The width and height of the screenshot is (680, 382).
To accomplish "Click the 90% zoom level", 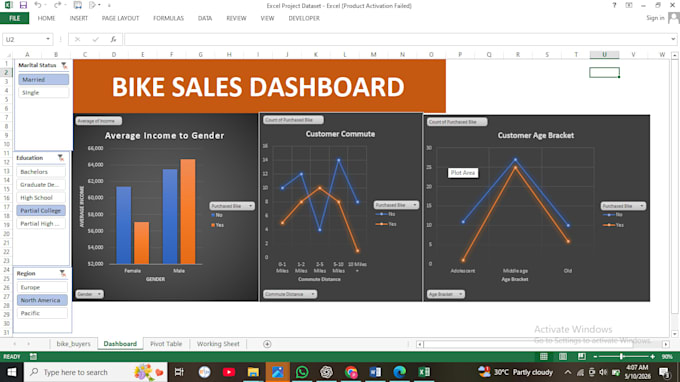I will pos(667,356).
